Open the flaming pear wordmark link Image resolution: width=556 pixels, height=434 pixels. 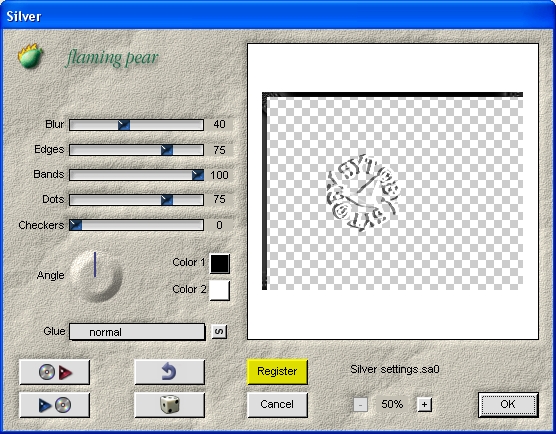112,57
